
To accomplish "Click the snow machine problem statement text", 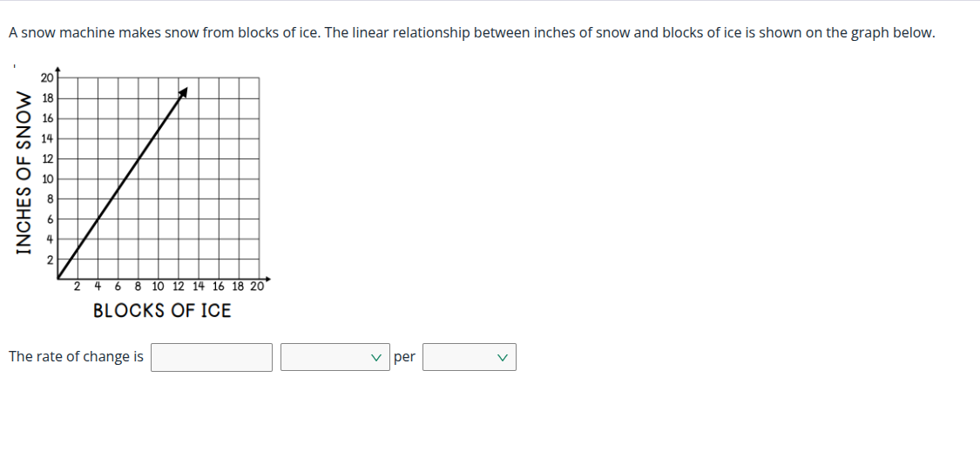I will pyautogui.click(x=472, y=33).
